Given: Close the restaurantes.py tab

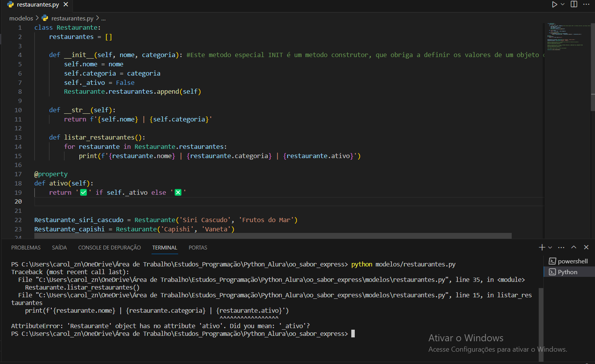Looking at the screenshot, I should [x=66, y=5].
